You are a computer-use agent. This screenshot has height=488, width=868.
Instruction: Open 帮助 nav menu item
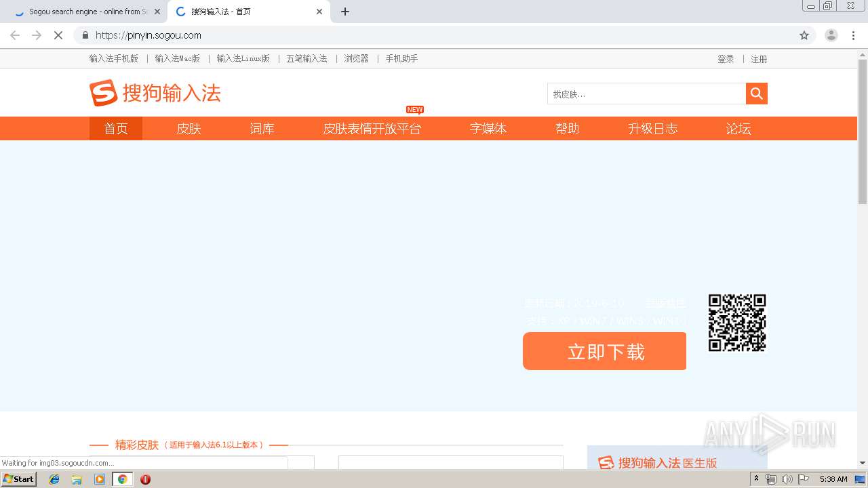568,128
